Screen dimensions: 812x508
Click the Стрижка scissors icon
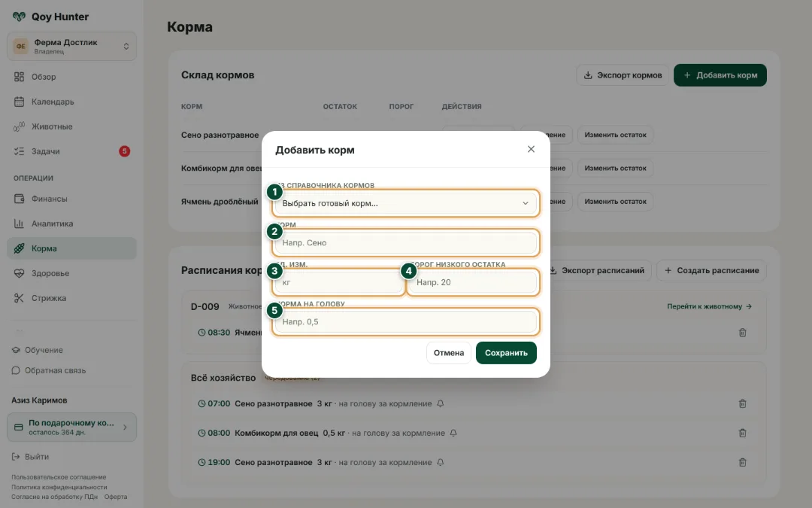[19, 298]
